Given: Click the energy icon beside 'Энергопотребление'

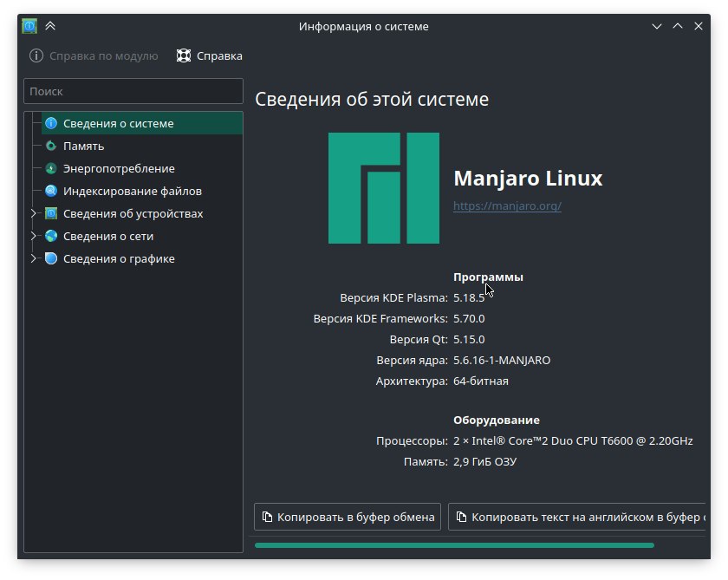Looking at the screenshot, I should (x=51, y=168).
